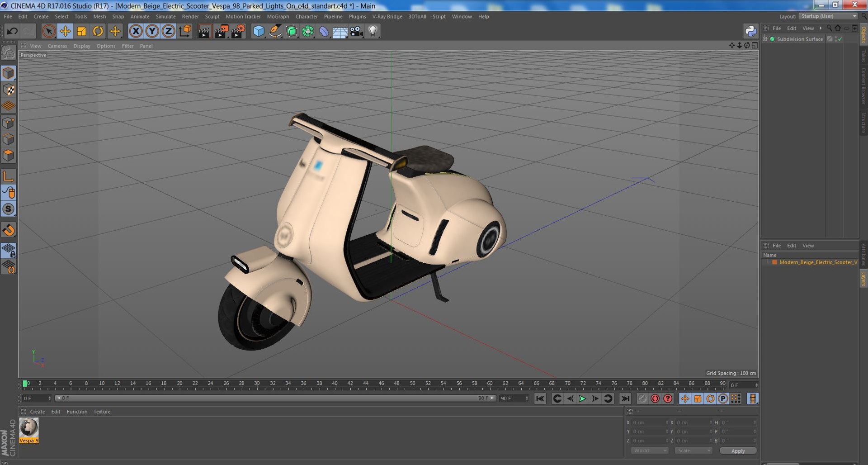Open Edit Render Settings icon
This screenshot has height=465, width=868.
coord(238,31)
